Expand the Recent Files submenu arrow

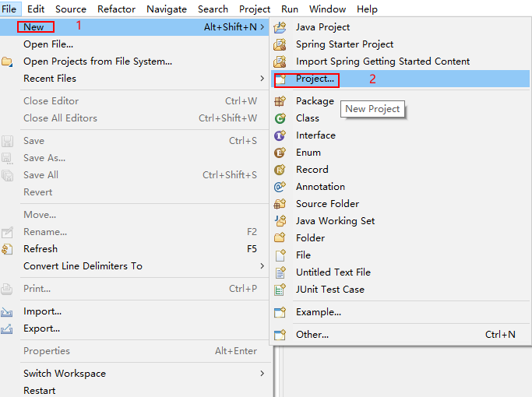tap(262, 79)
